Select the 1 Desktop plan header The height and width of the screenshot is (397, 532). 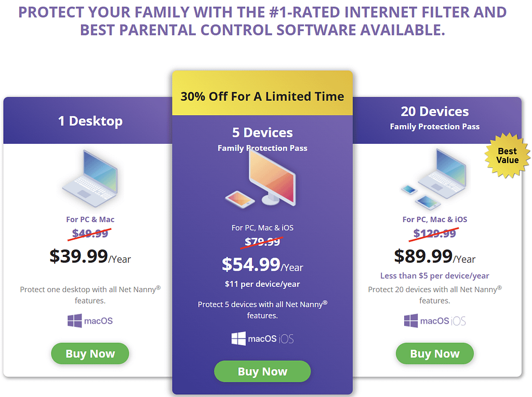click(90, 120)
